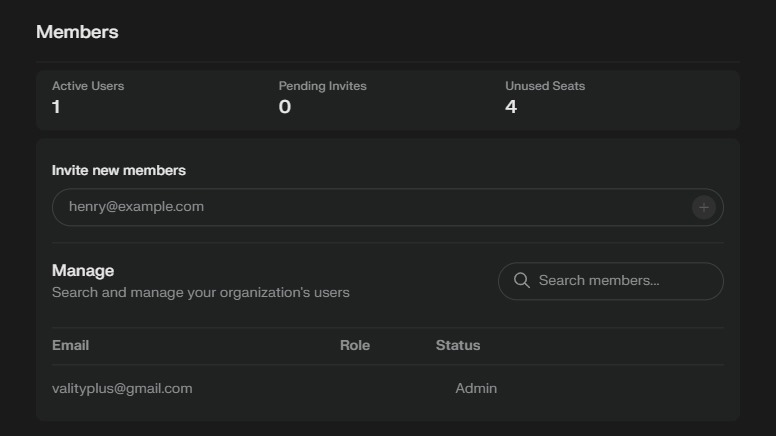Viewport: 776px width, 436px height.
Task: Click the Active Users label
Action: point(88,86)
